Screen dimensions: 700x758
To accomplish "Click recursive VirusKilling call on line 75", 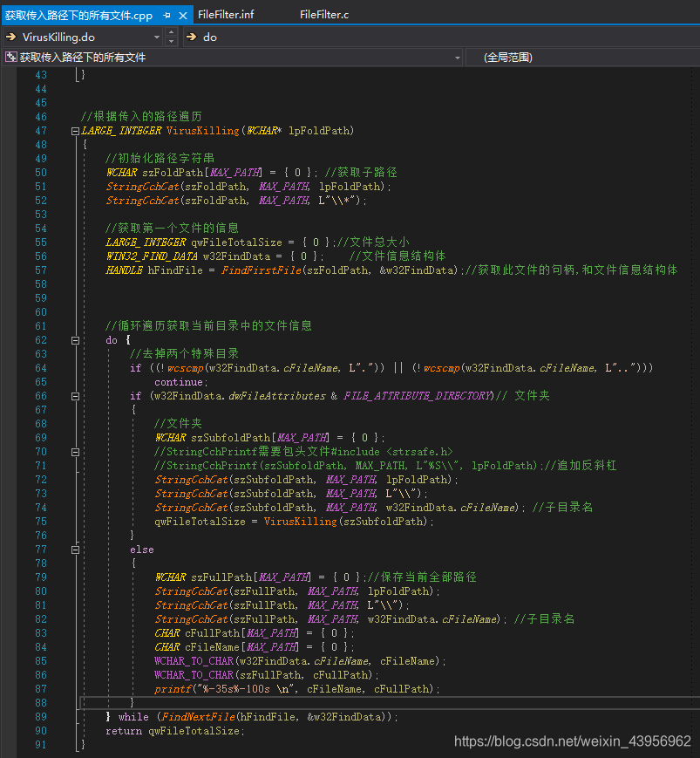I will point(300,522).
